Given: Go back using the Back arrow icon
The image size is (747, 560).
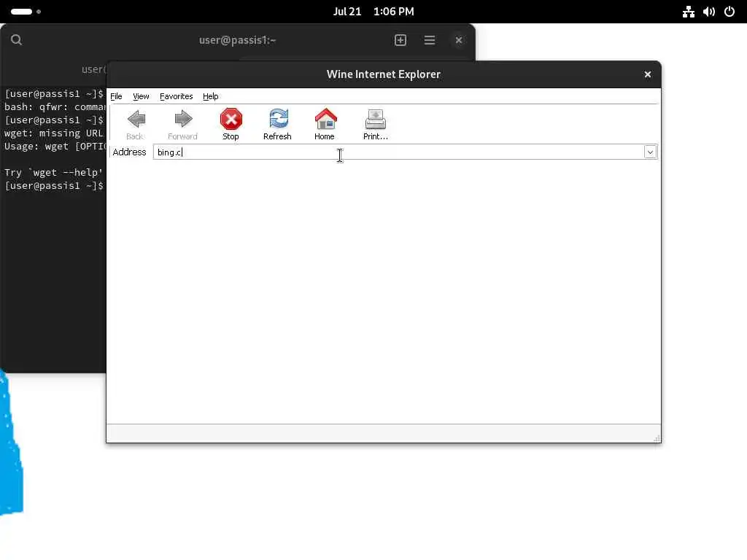Looking at the screenshot, I should (x=136, y=119).
